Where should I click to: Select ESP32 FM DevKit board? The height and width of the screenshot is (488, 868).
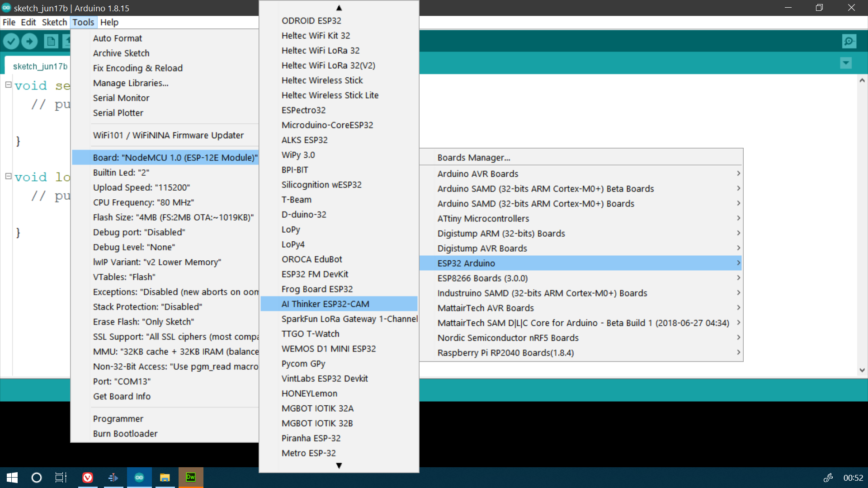(339, 274)
